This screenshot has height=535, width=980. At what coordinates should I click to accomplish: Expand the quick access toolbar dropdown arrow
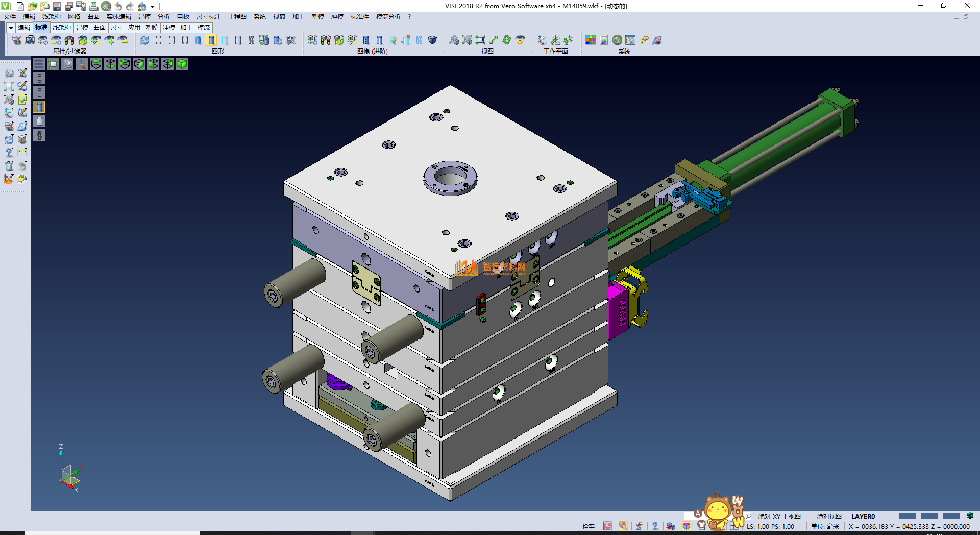153,6
